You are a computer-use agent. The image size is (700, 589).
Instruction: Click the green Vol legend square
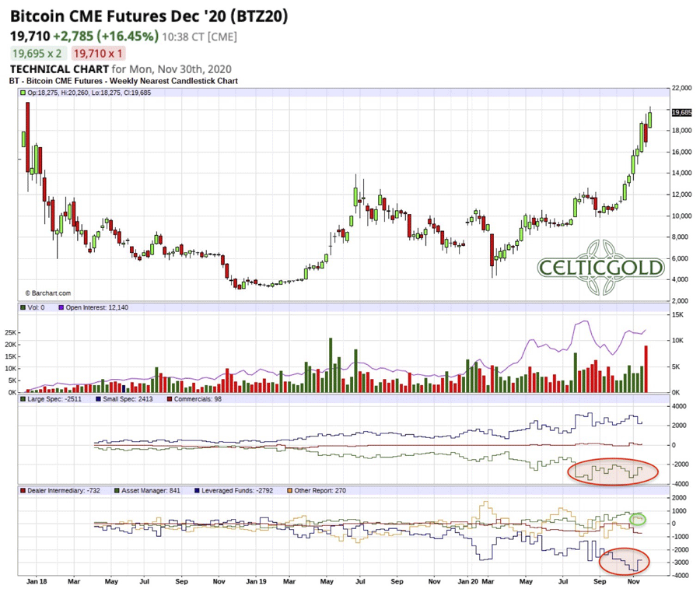[x=23, y=308]
